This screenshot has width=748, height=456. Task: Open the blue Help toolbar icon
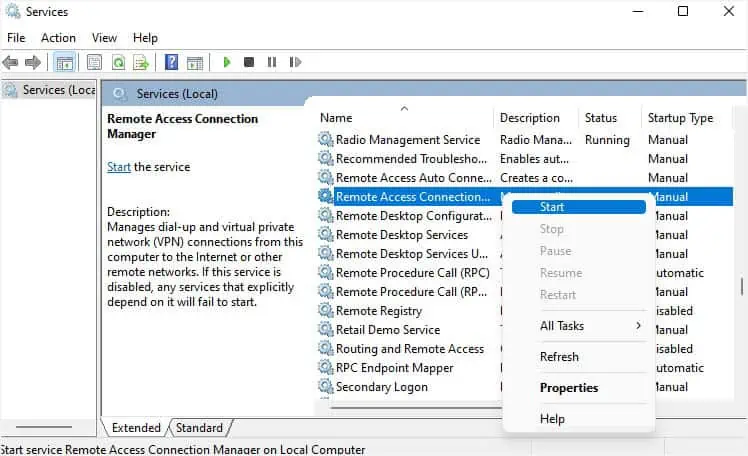(x=171, y=62)
